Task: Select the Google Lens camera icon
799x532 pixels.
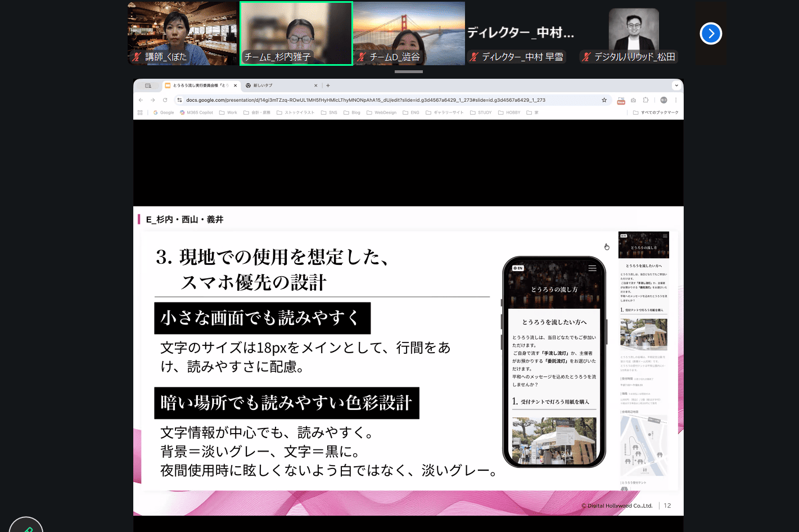Action: tap(633, 100)
